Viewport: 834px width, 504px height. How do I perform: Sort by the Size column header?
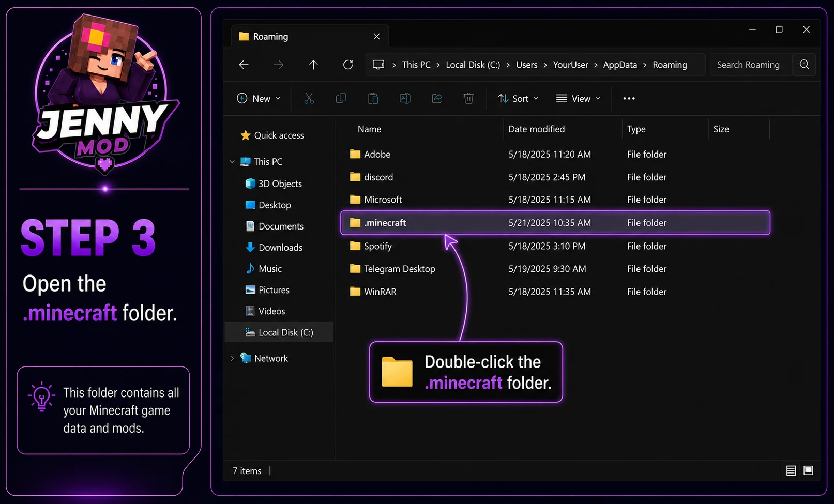[x=721, y=129]
